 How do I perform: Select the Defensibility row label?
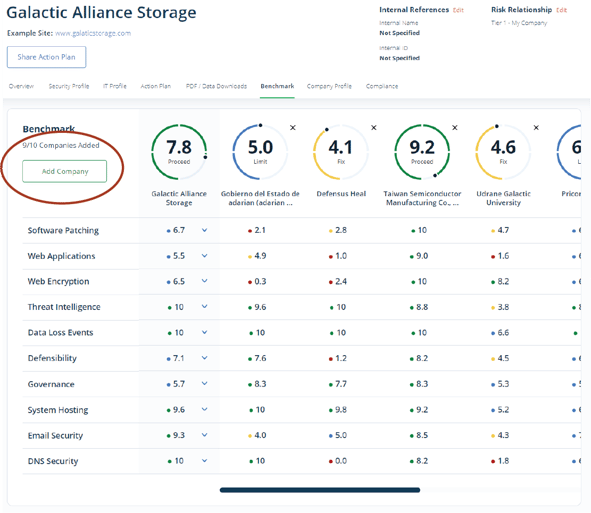tap(52, 358)
